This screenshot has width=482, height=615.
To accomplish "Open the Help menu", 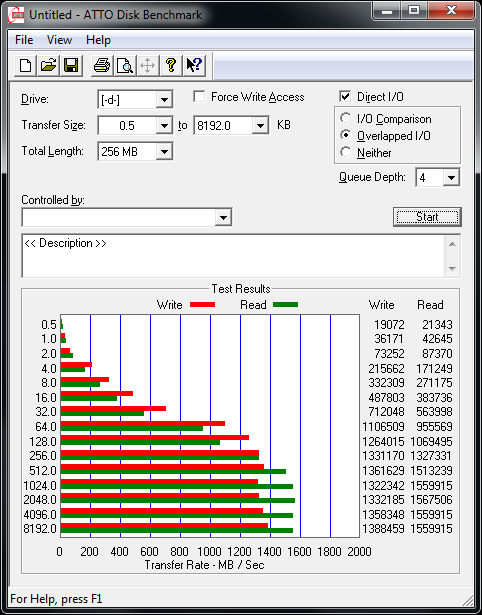I will pos(98,40).
